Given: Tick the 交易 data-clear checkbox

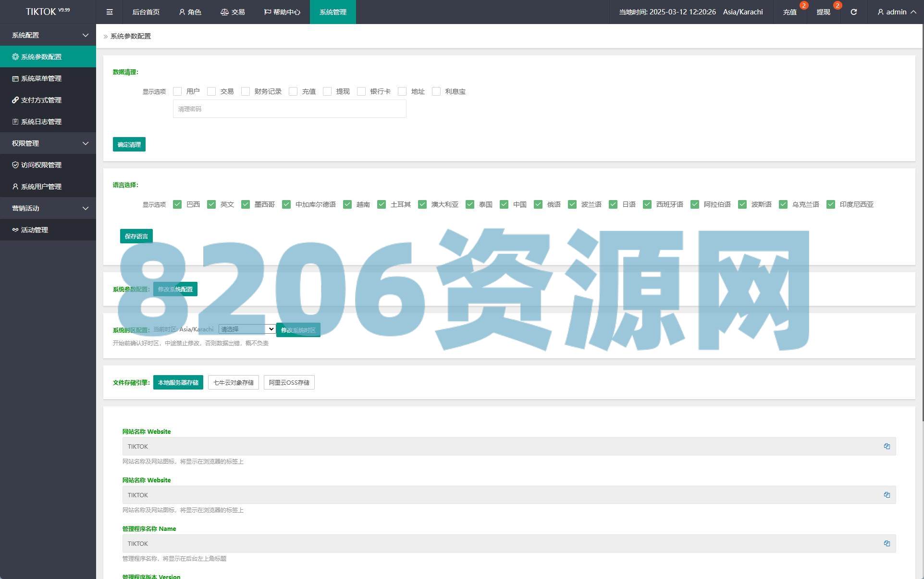Looking at the screenshot, I should (211, 91).
